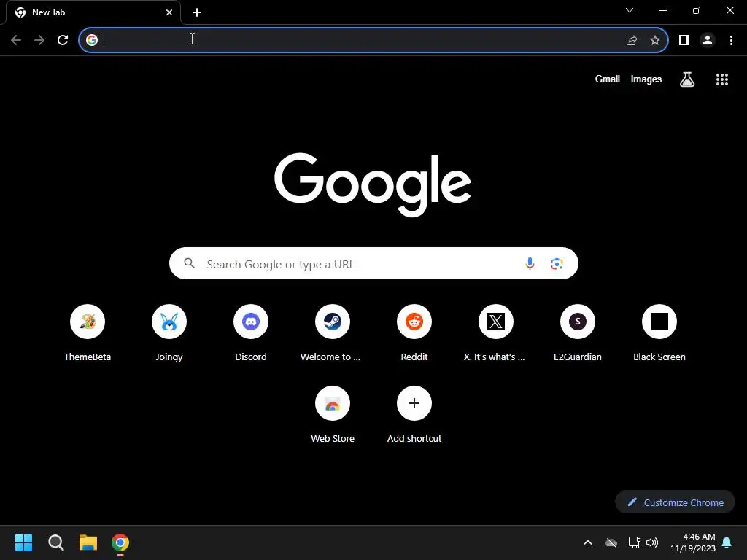Open network settings tray icon
This screenshot has height=560, width=747.
[634, 542]
